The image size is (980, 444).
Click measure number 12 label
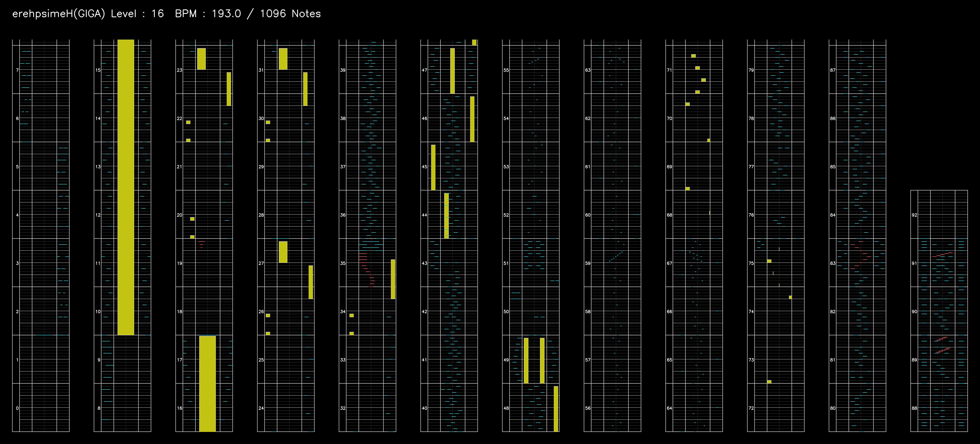pos(98,215)
